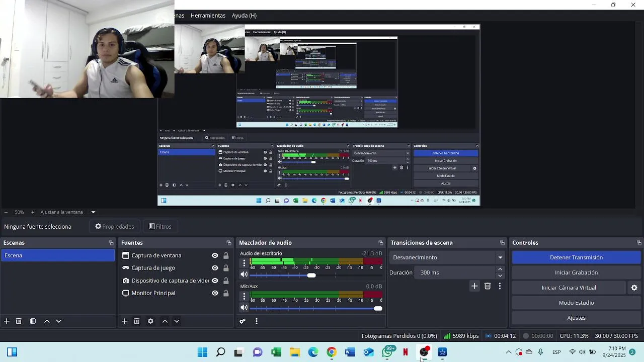Open Netflix from taskbar

tap(406, 352)
